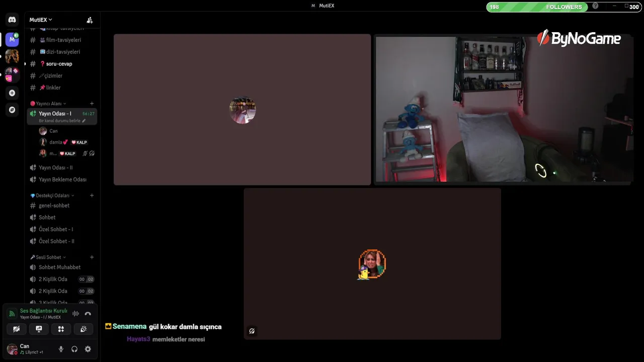The height and width of the screenshot is (362, 644).
Task: Collapse the Yayıncı Alanı category
Action: pyautogui.click(x=48, y=104)
